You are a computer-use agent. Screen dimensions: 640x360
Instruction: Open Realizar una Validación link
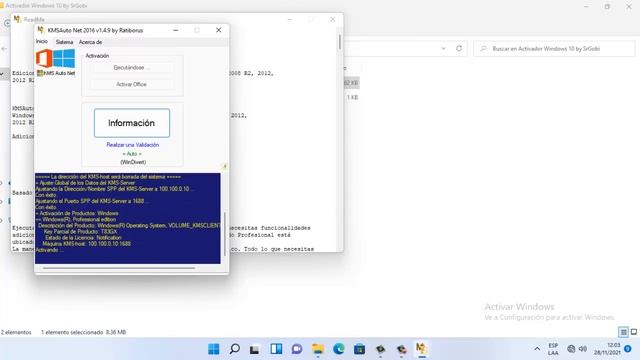coord(133,145)
